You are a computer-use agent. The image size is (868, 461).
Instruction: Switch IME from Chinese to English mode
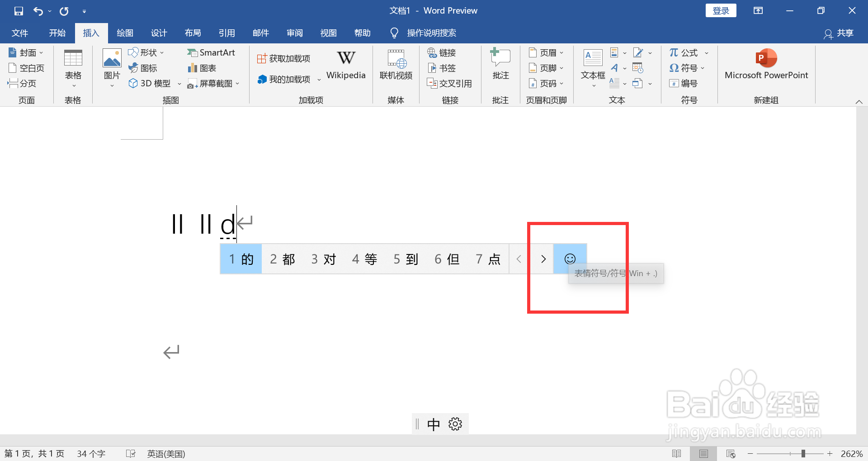point(433,423)
